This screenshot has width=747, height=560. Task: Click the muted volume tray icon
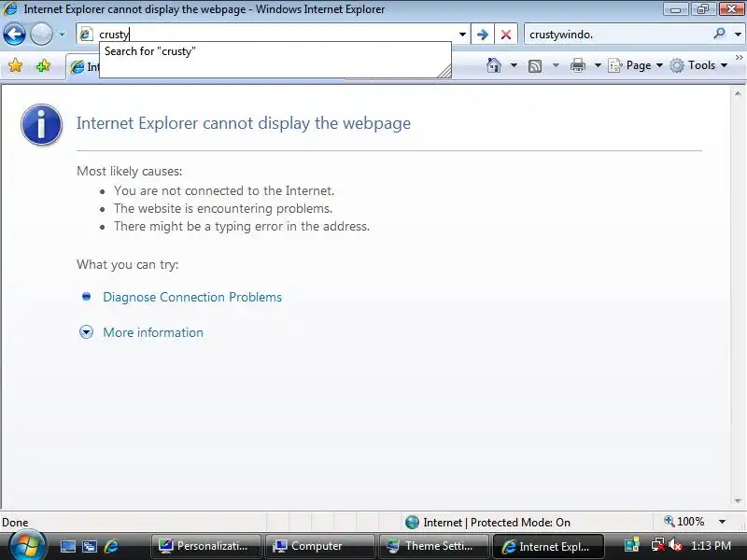pos(675,545)
